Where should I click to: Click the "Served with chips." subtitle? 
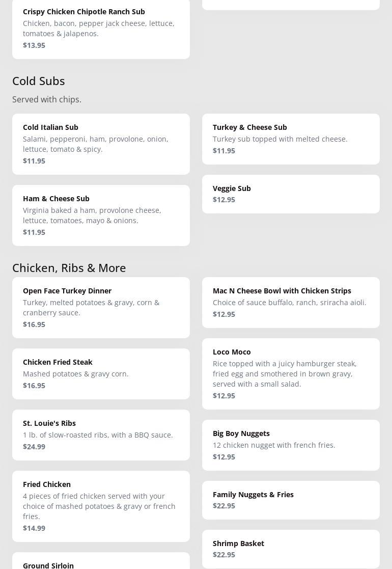[47, 99]
